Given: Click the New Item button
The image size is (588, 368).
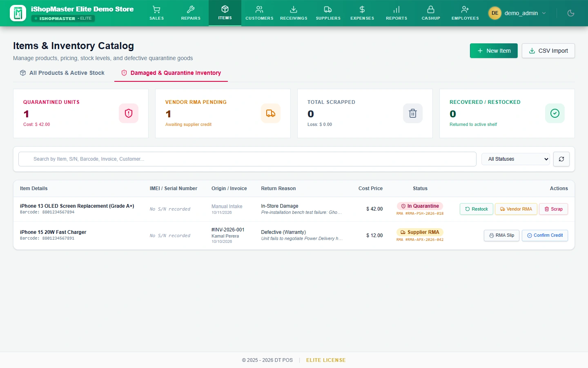Looking at the screenshot, I should [494, 51].
